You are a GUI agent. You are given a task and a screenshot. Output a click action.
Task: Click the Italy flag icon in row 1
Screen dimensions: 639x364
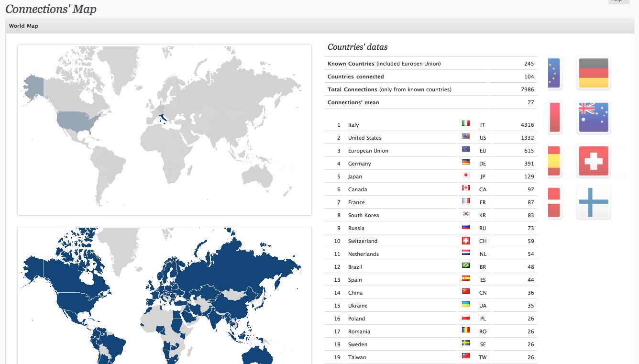465,123
